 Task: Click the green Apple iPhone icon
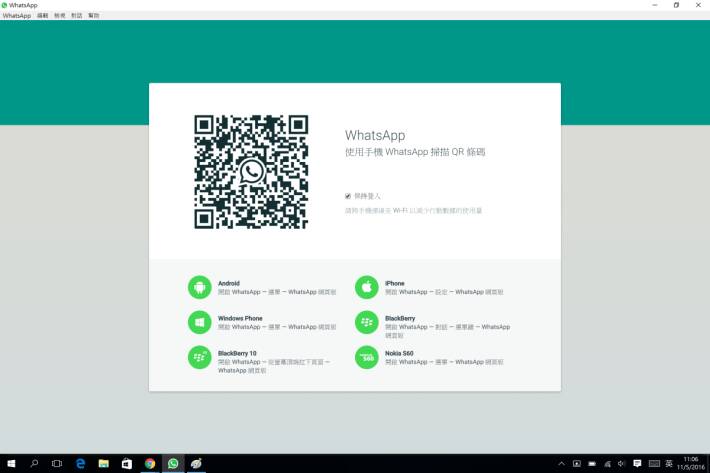pos(367,287)
